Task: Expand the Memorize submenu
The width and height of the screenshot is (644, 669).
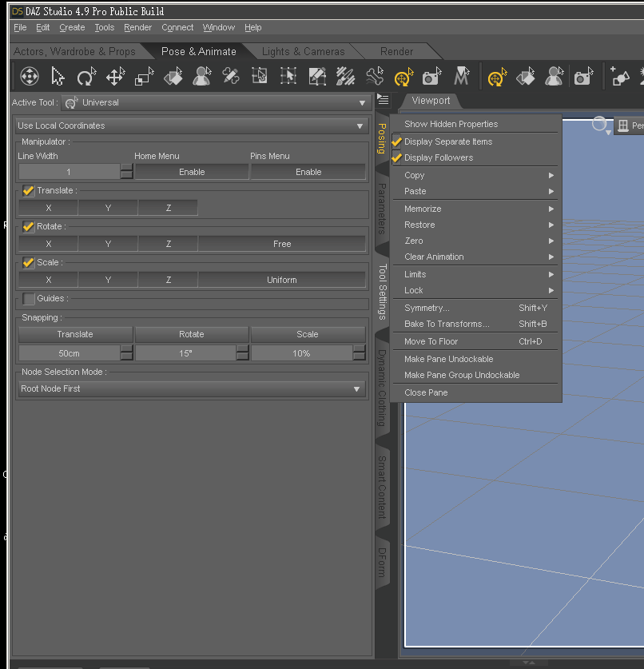Action: click(475, 209)
